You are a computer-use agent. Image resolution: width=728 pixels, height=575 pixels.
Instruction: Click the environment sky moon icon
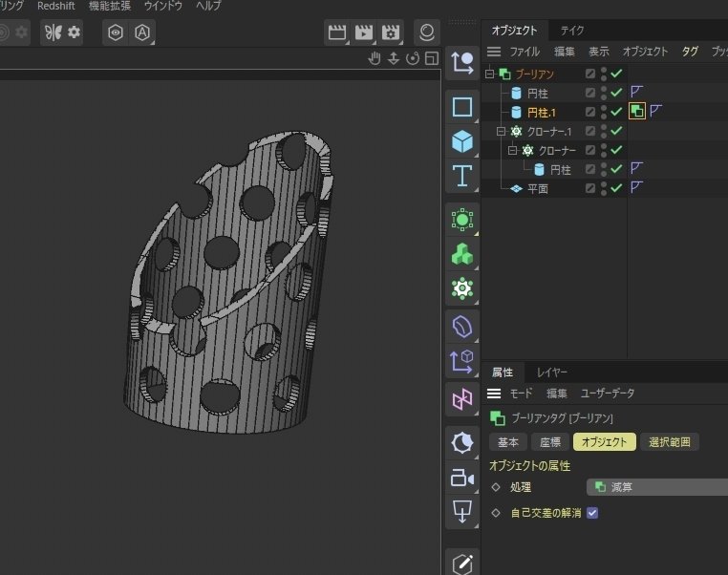click(x=462, y=443)
